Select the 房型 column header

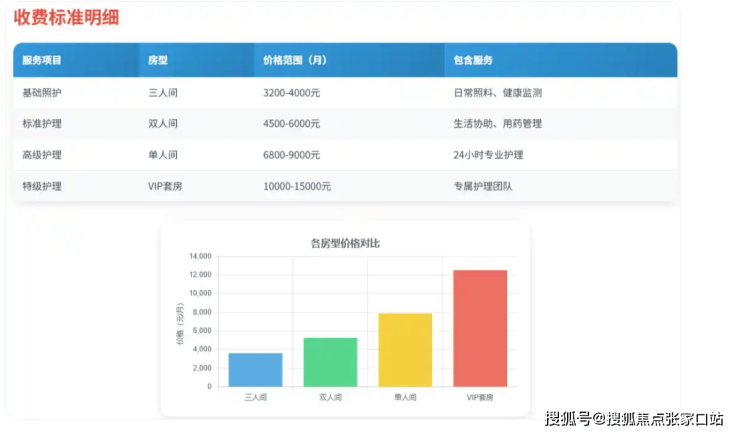tap(157, 60)
